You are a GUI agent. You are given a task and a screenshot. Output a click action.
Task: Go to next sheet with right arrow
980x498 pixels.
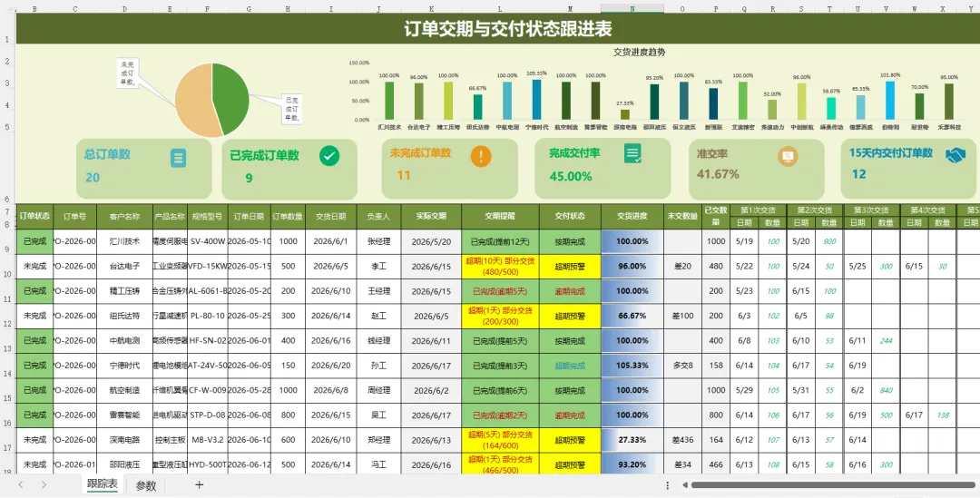click(44, 485)
